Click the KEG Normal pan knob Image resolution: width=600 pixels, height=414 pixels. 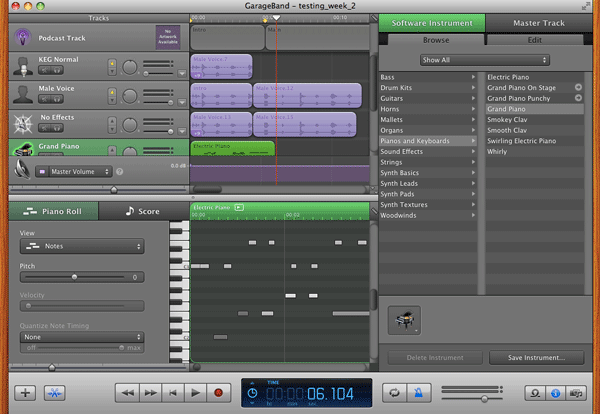click(x=130, y=67)
